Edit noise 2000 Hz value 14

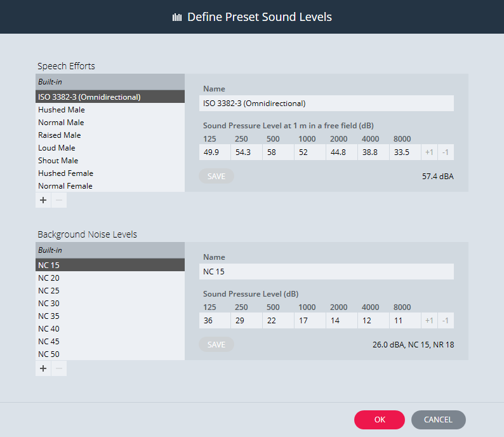pyautogui.click(x=342, y=320)
